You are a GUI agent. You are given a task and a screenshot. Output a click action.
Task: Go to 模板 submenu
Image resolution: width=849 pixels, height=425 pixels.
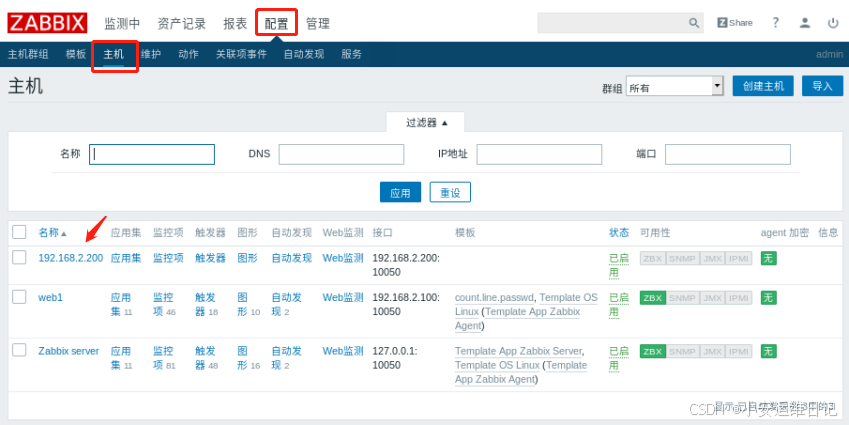76,54
